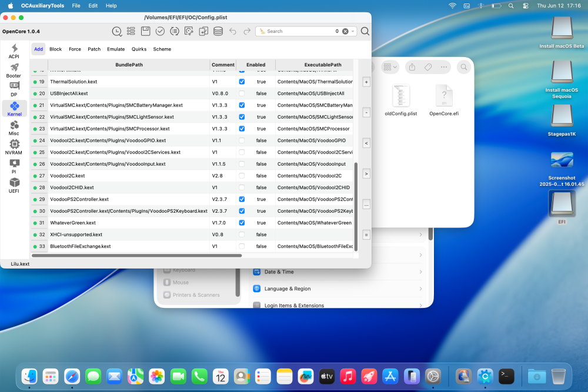Toggle SMCProcessor.kext enabled checkbox
This screenshot has width=588, height=392.
tap(242, 129)
